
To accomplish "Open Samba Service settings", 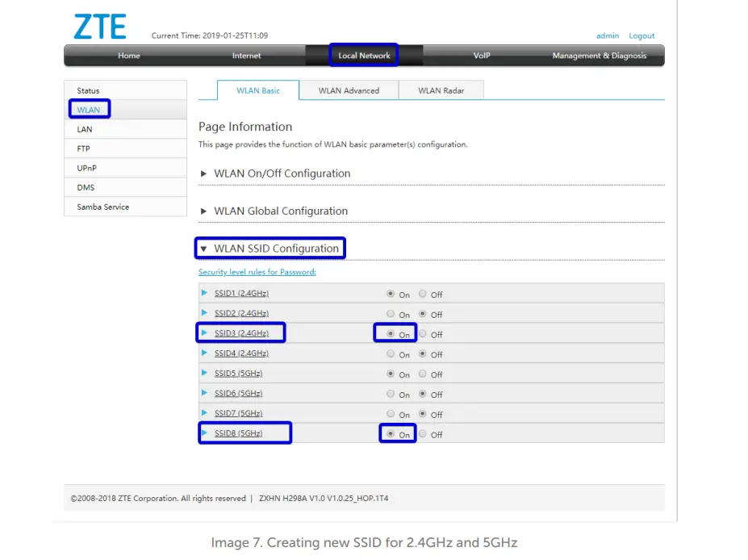I will click(x=102, y=207).
